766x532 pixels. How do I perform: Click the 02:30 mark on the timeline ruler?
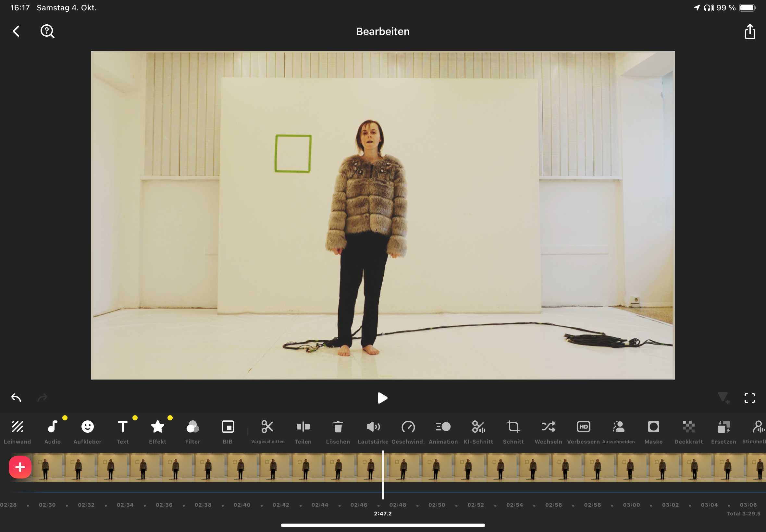click(x=47, y=505)
